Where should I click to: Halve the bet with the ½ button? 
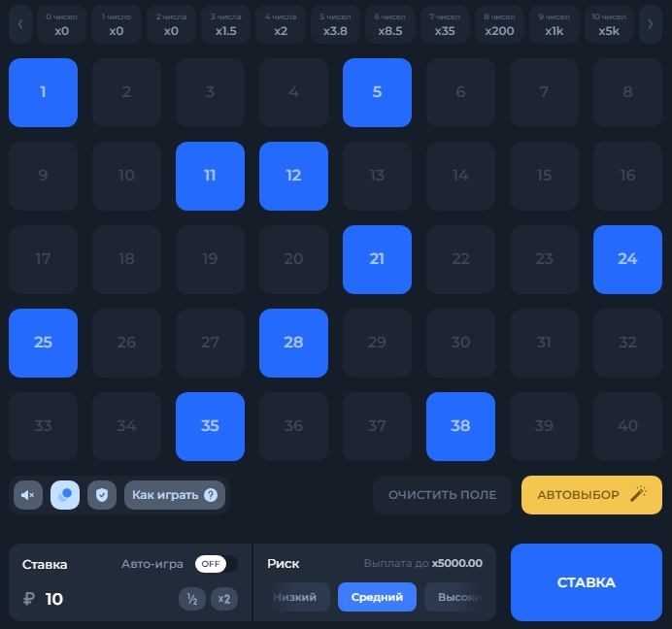point(192,599)
